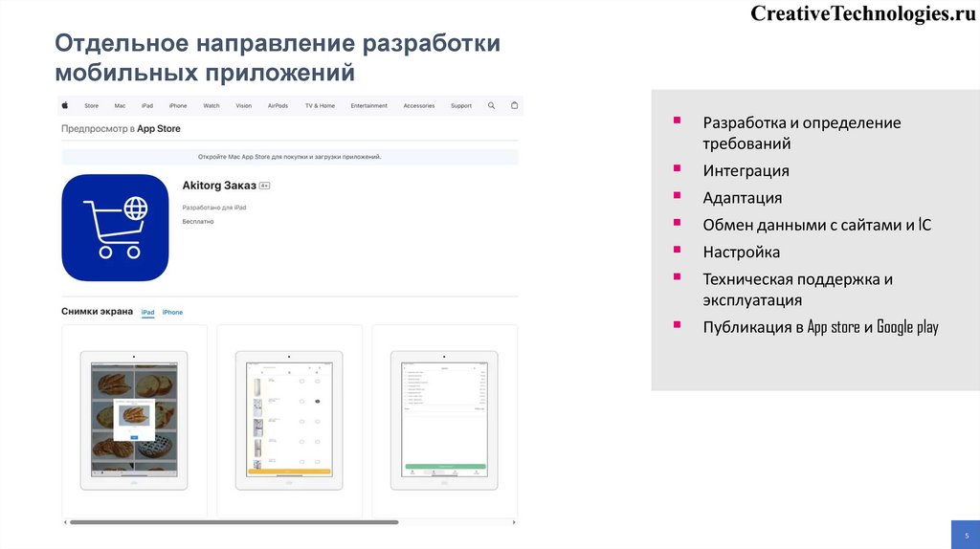Click the Akitorg Заказ app icon
The image size is (980, 549).
click(x=115, y=228)
